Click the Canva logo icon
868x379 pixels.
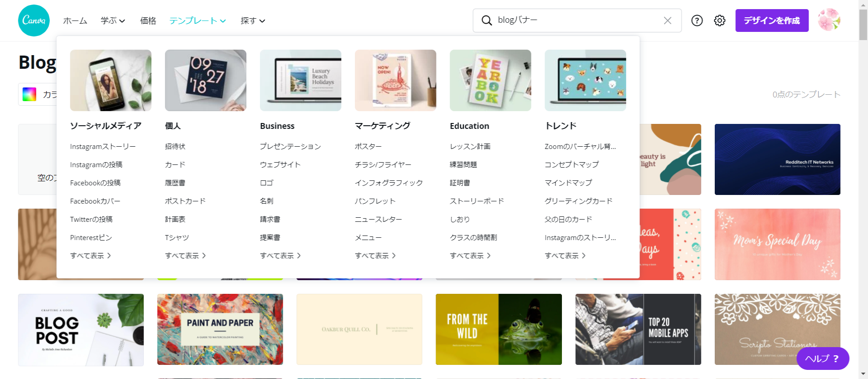click(x=34, y=20)
